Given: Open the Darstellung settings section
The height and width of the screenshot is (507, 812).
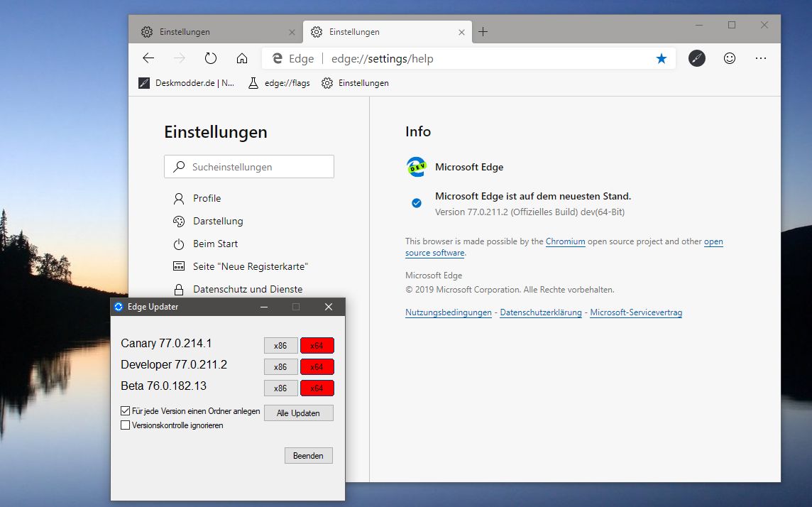Looking at the screenshot, I should pos(217,221).
